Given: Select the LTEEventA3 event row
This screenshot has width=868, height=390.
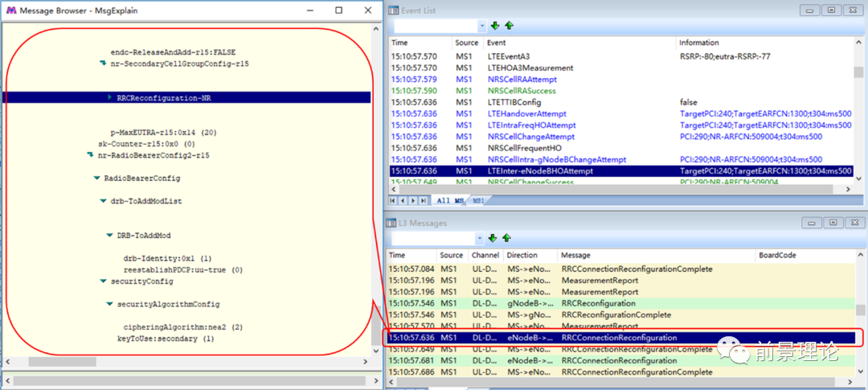Looking at the screenshot, I should coord(620,56).
